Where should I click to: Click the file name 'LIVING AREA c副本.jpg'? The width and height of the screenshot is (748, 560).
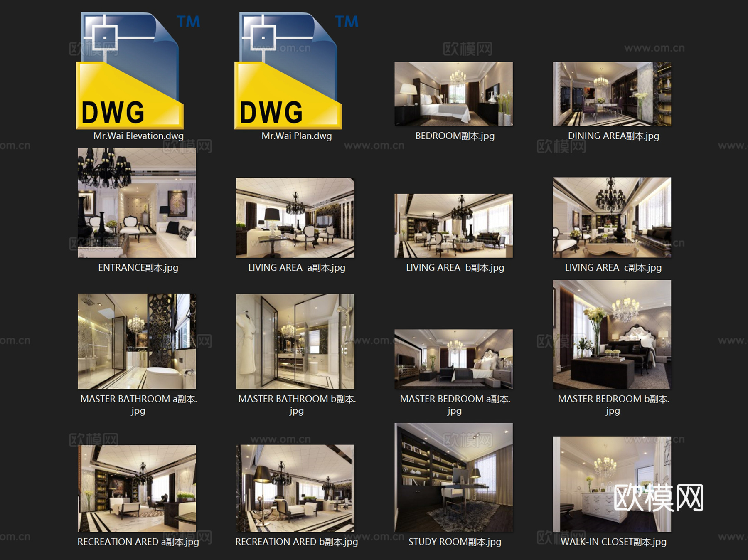[x=613, y=268]
